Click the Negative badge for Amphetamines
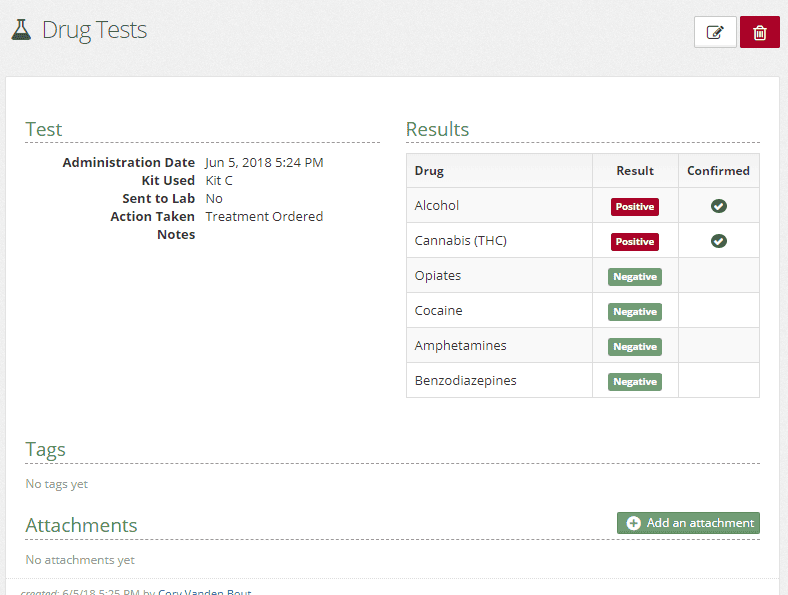The width and height of the screenshot is (788, 595). 635,347
